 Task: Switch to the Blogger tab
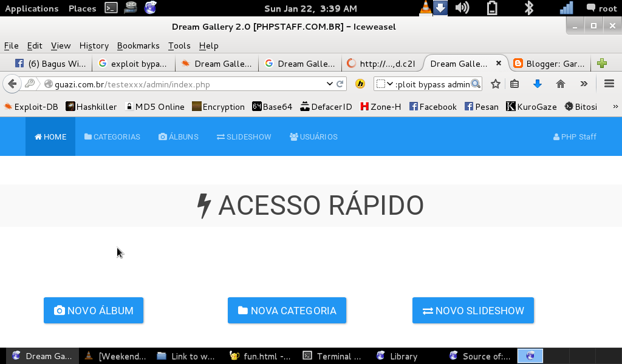tap(549, 63)
